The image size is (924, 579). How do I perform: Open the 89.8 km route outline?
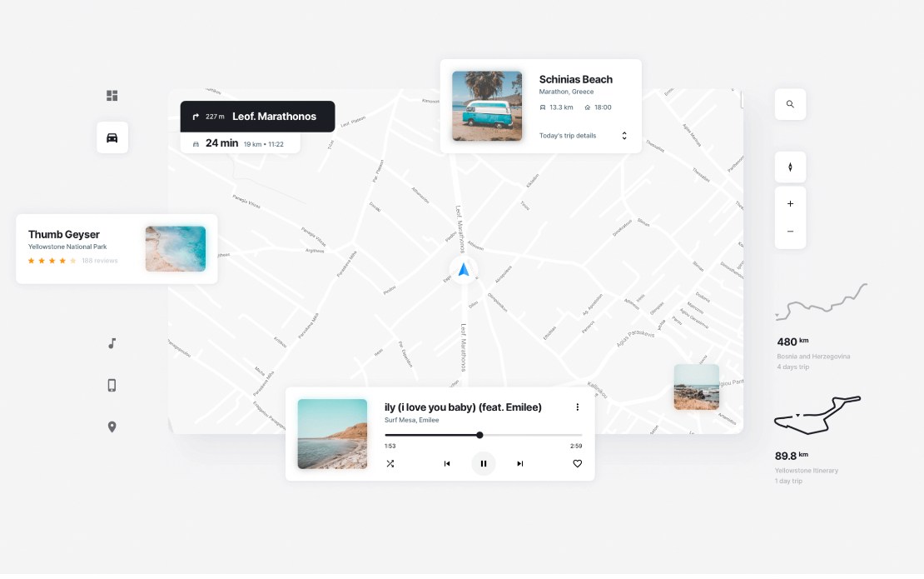tap(817, 416)
